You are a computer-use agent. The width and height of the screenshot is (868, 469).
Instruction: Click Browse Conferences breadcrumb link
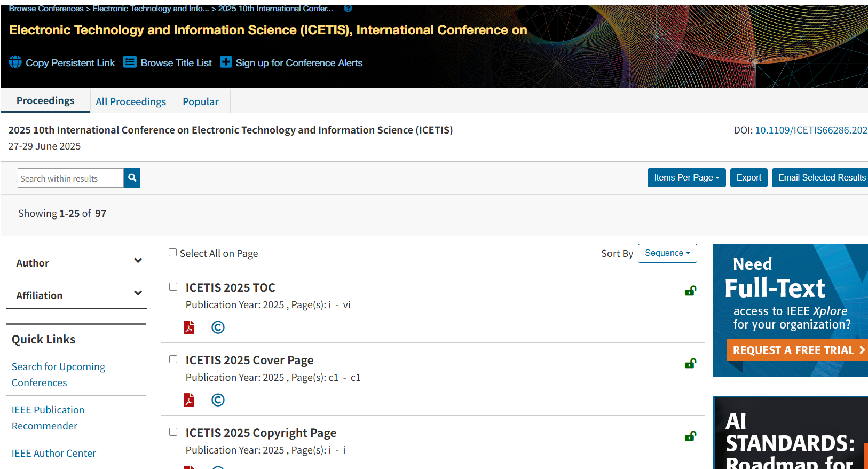coord(46,9)
